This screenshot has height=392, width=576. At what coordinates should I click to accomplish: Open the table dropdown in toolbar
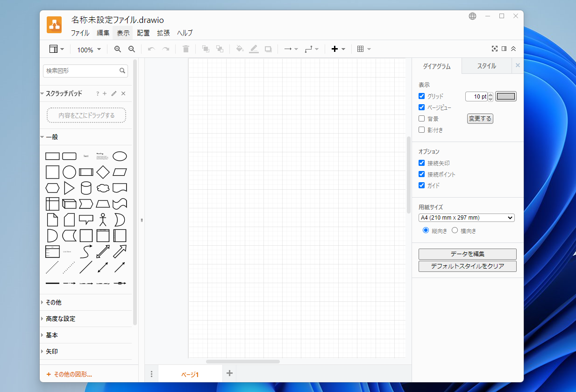tap(364, 49)
